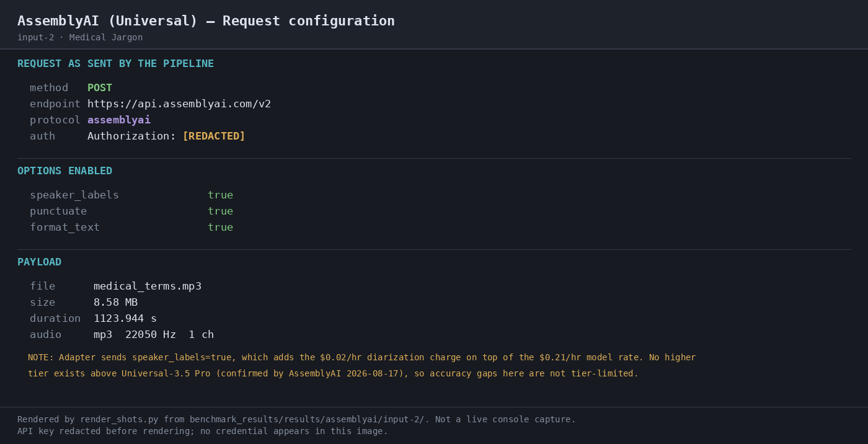
Task: Click the 'format_text' option name
Action: tap(64, 228)
